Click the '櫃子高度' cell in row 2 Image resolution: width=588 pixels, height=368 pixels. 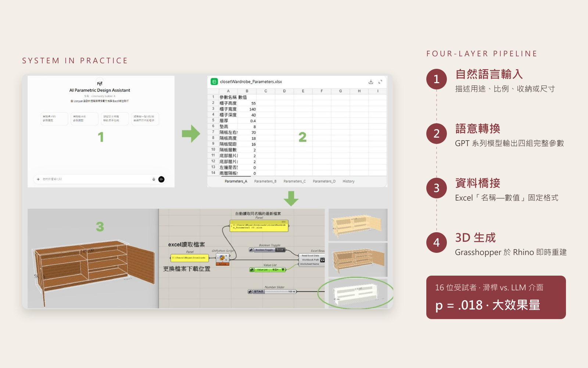228,103
